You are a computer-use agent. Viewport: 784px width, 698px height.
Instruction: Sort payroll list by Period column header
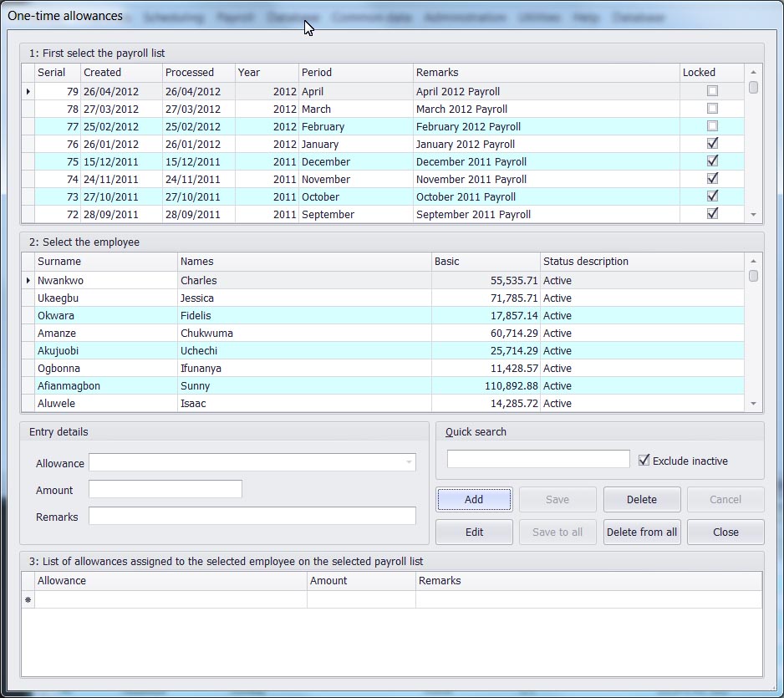355,73
